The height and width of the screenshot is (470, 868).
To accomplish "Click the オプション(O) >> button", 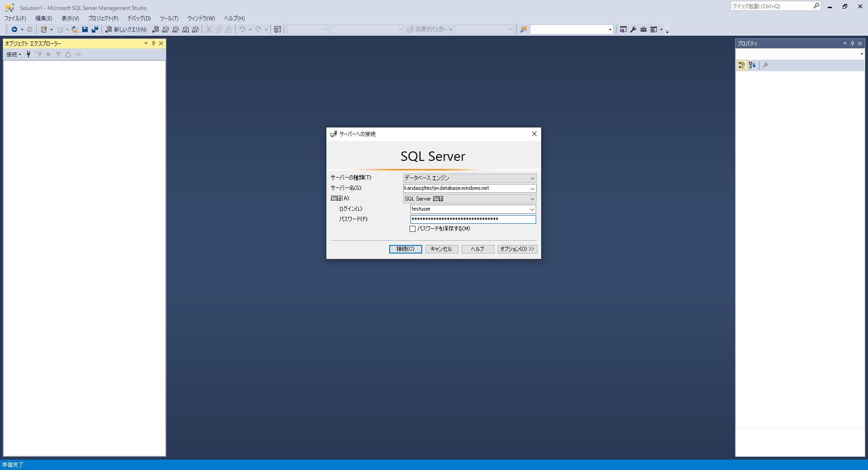I will pos(517,249).
